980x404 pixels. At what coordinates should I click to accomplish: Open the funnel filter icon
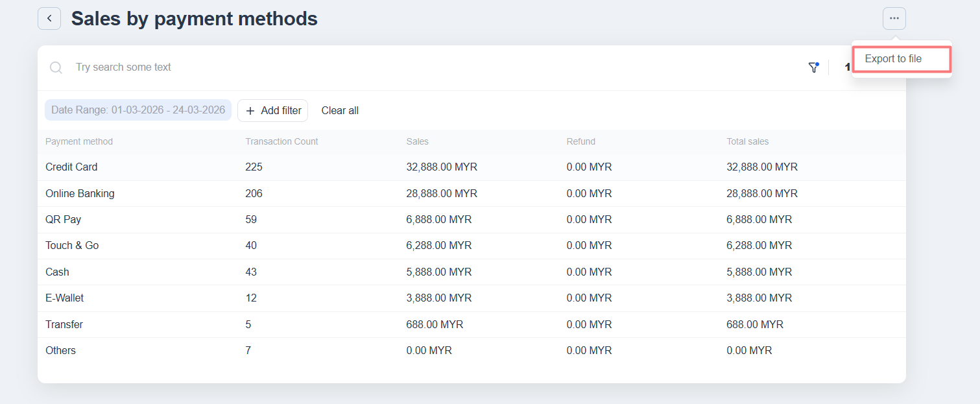coord(813,67)
